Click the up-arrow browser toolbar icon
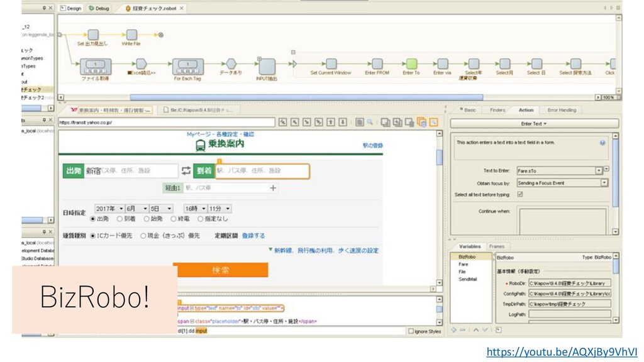 (331, 122)
